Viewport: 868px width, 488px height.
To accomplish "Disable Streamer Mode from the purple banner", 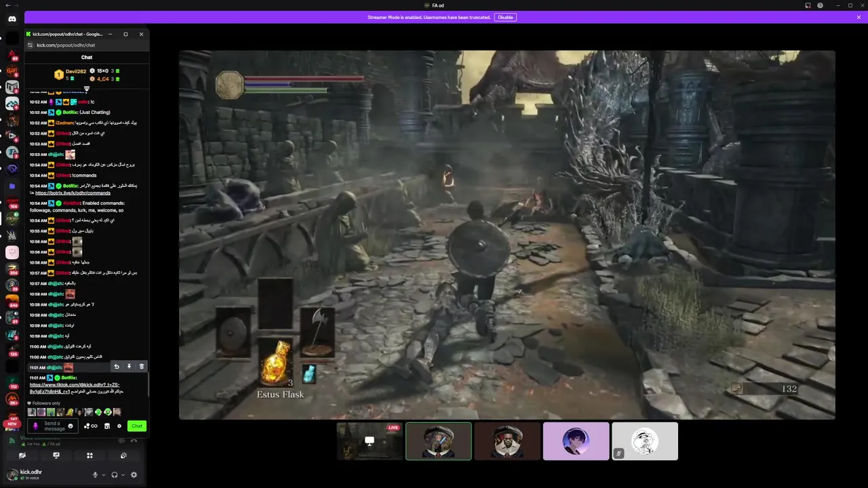I will [505, 17].
